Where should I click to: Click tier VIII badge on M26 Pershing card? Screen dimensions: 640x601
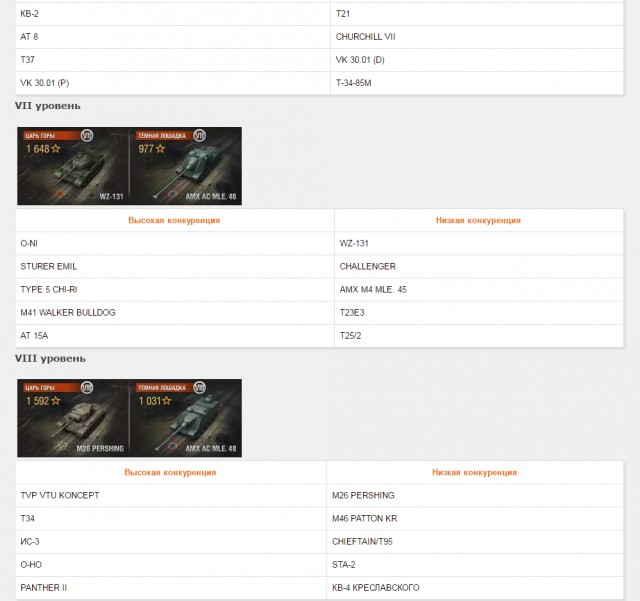87,387
